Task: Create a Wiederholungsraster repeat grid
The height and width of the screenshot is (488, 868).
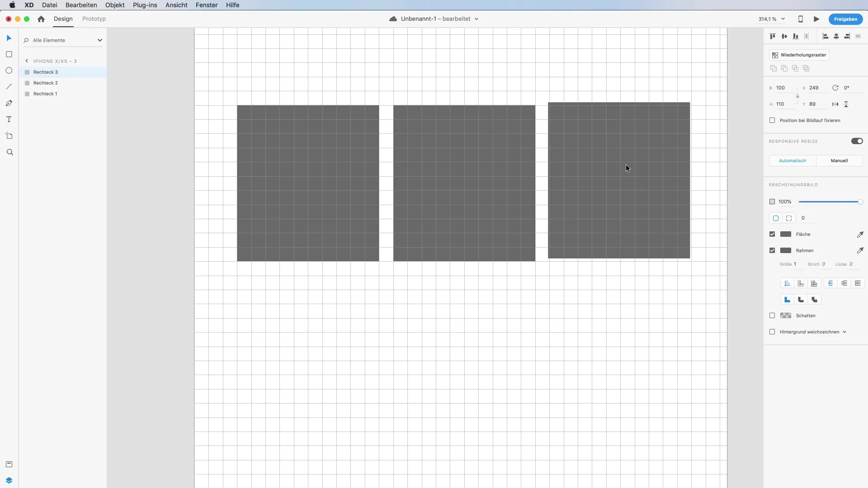Action: [x=799, y=55]
